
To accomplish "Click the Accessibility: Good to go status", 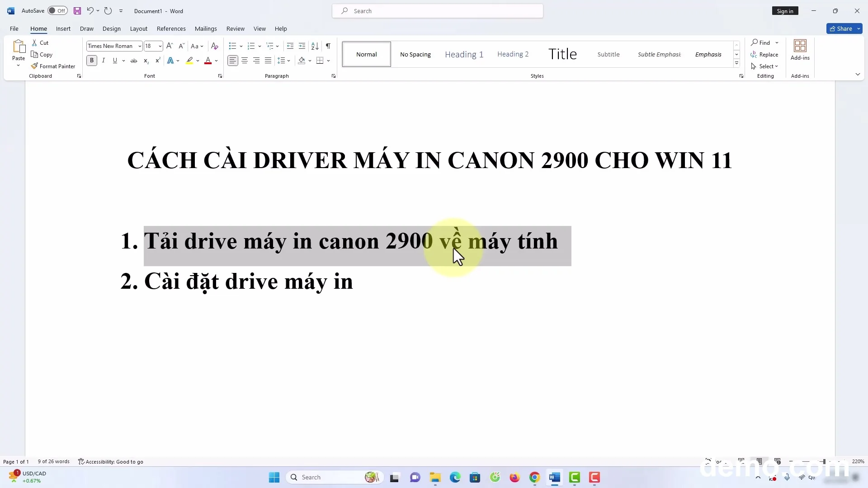I will click(111, 461).
